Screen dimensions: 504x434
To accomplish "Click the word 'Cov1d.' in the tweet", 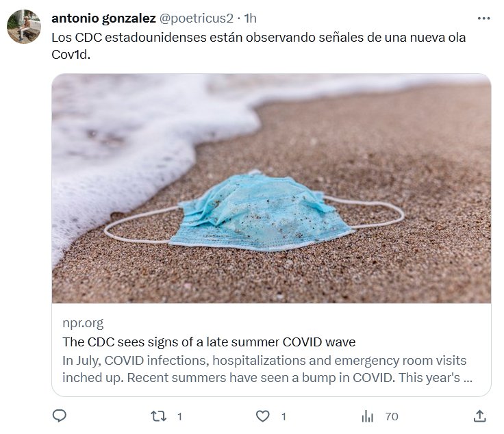I will pos(71,55).
